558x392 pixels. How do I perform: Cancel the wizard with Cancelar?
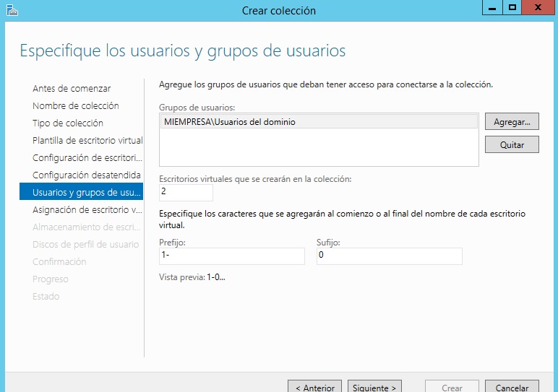click(x=512, y=387)
